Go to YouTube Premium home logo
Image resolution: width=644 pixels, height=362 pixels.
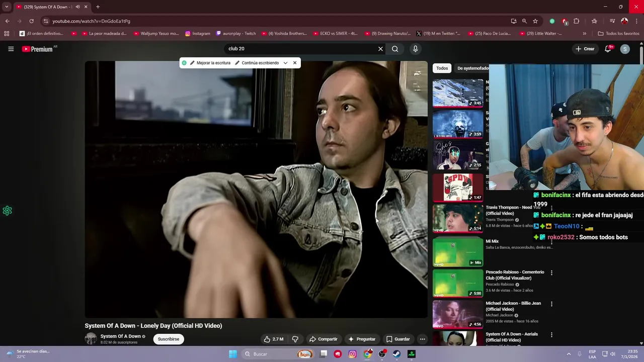coord(37,49)
